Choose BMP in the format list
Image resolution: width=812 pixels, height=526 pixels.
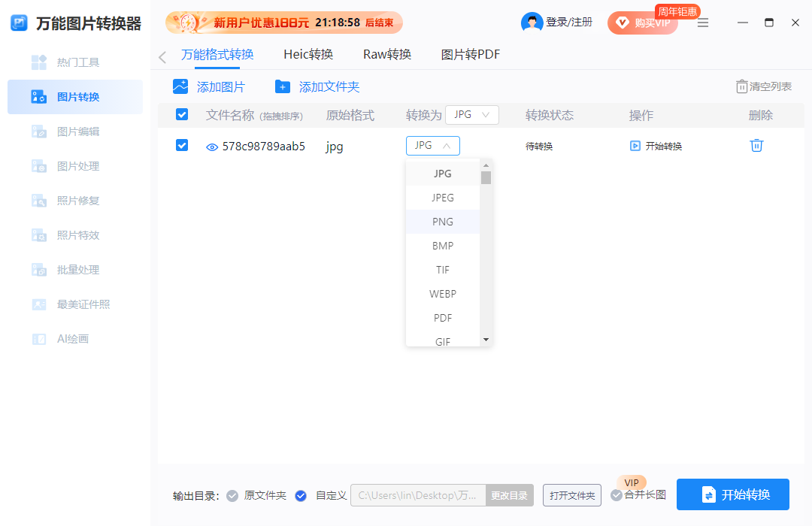point(443,246)
